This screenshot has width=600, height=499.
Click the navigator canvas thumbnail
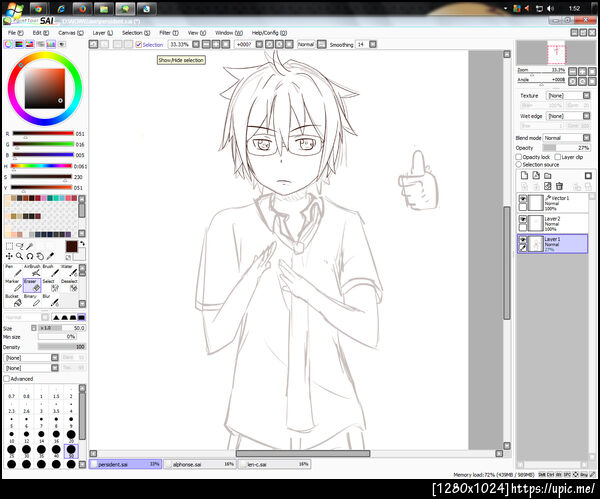pyautogui.click(x=556, y=53)
